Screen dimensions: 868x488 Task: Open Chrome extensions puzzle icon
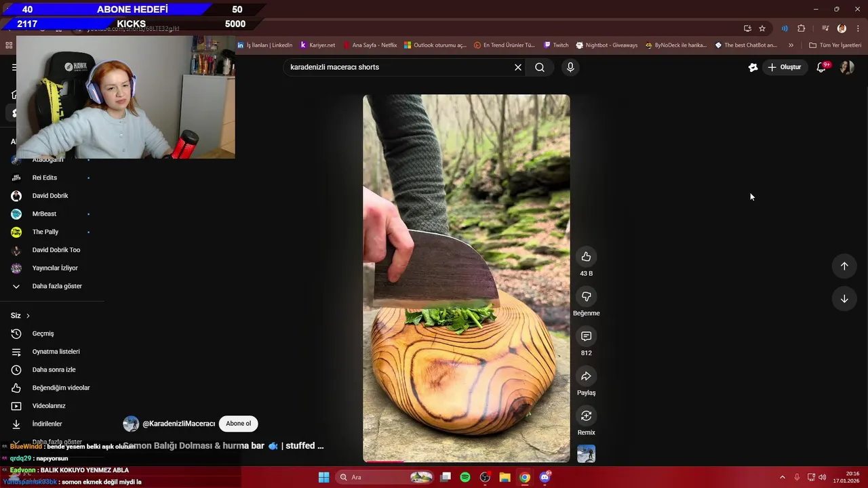[x=802, y=28]
